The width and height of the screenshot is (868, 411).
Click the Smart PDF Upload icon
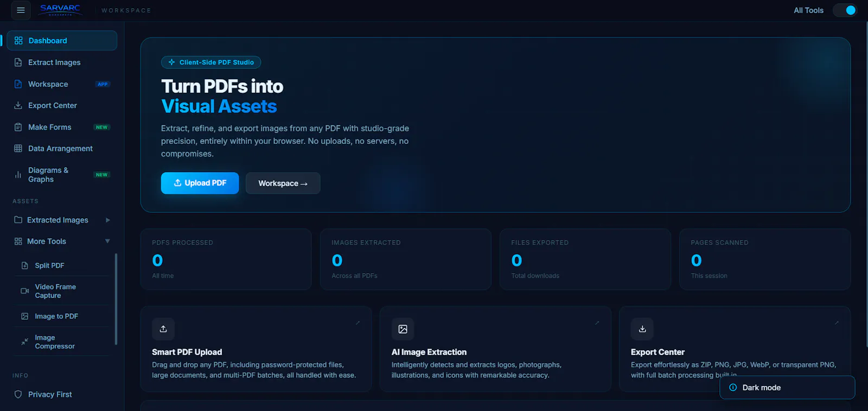(x=163, y=329)
